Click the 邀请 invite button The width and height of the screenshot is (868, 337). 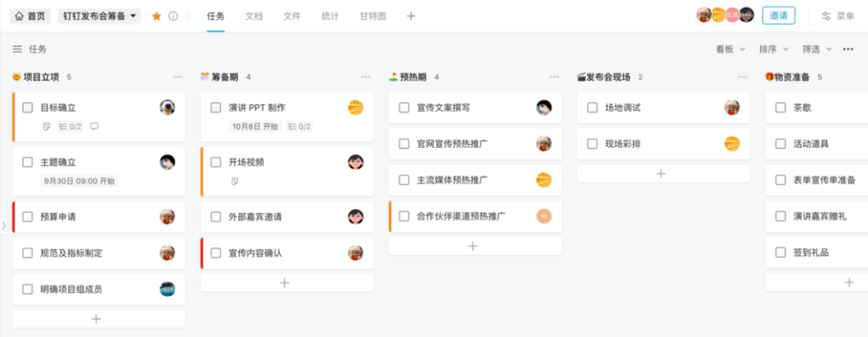(x=778, y=15)
